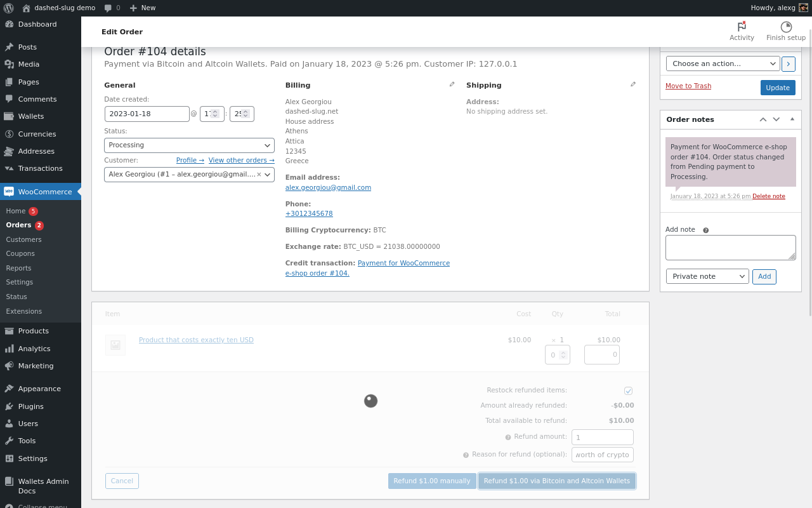Click the WordPress logo icon
This screenshot has width=812, height=508.
9,8
